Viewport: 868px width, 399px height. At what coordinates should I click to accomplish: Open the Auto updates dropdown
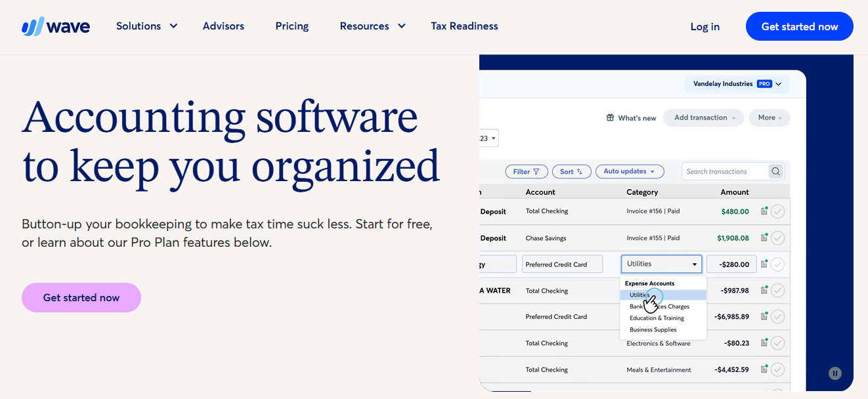click(x=629, y=171)
